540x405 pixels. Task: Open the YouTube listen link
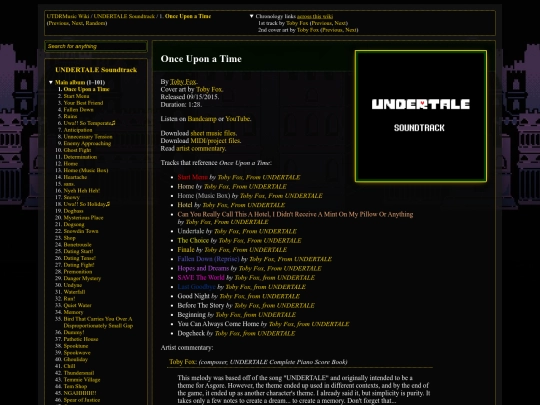click(238, 119)
